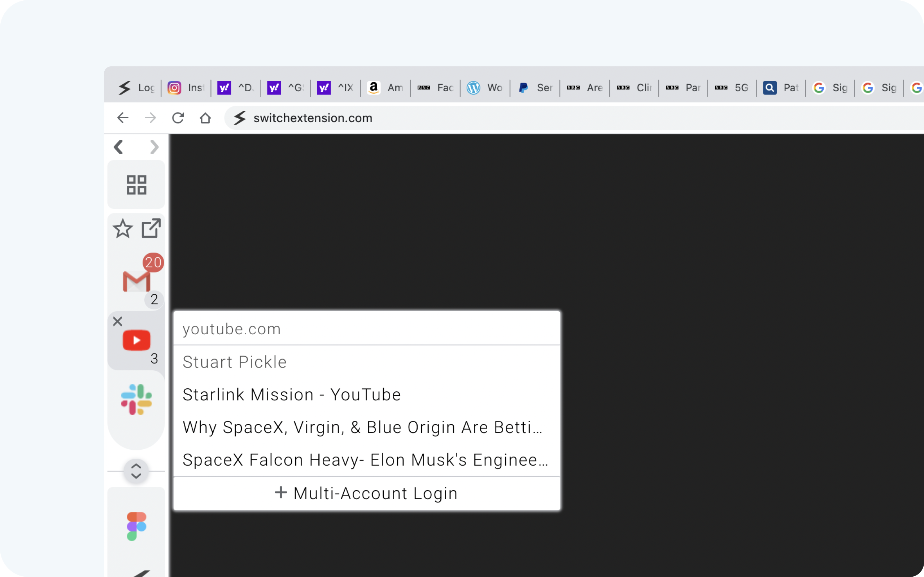Click the up-down reorder control below Slack

pos(136,471)
